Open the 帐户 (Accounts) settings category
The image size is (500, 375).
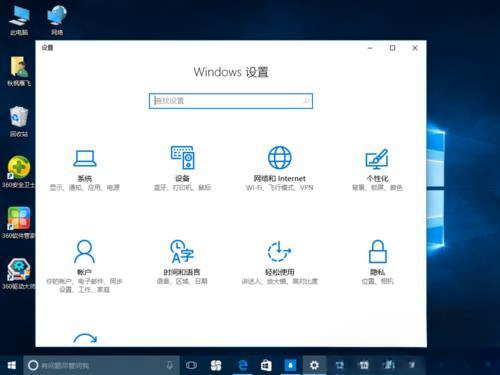(84, 266)
